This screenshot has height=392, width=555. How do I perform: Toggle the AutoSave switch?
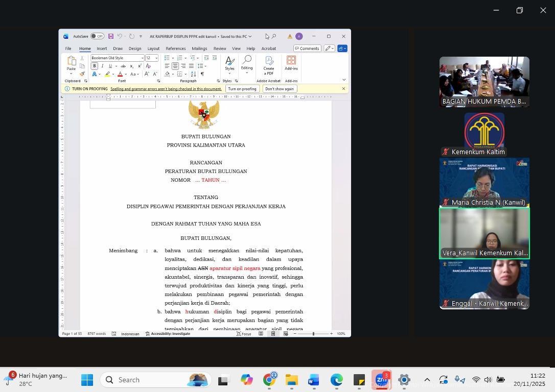97,36
